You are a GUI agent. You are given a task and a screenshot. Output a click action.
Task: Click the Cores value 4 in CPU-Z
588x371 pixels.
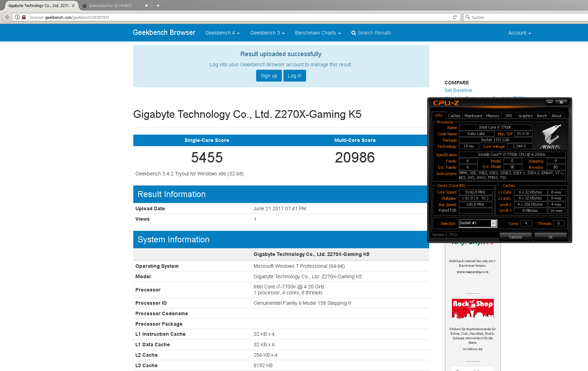[x=526, y=223]
